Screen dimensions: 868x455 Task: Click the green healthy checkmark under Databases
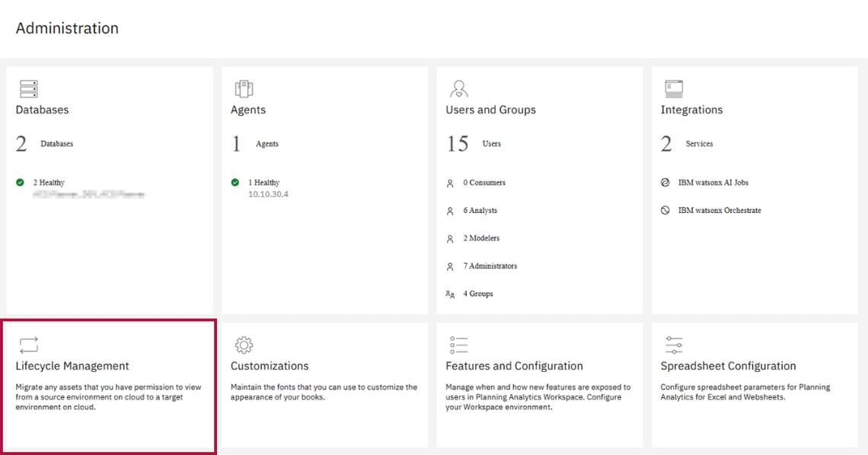tap(20, 183)
